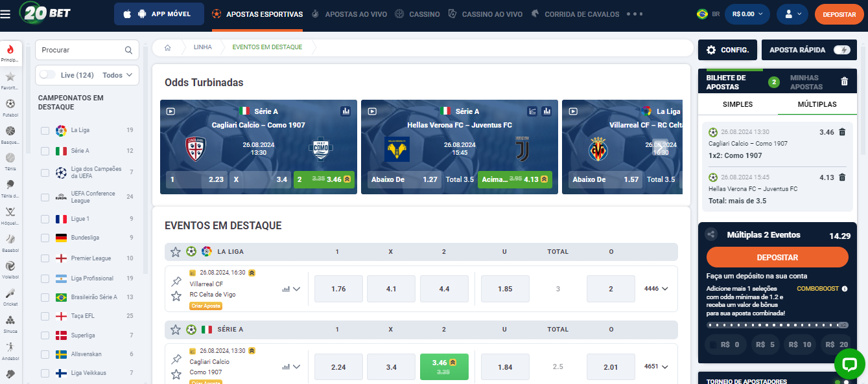Expand 4446 more markets for Villarreal match
868x384 pixels.
(656, 289)
